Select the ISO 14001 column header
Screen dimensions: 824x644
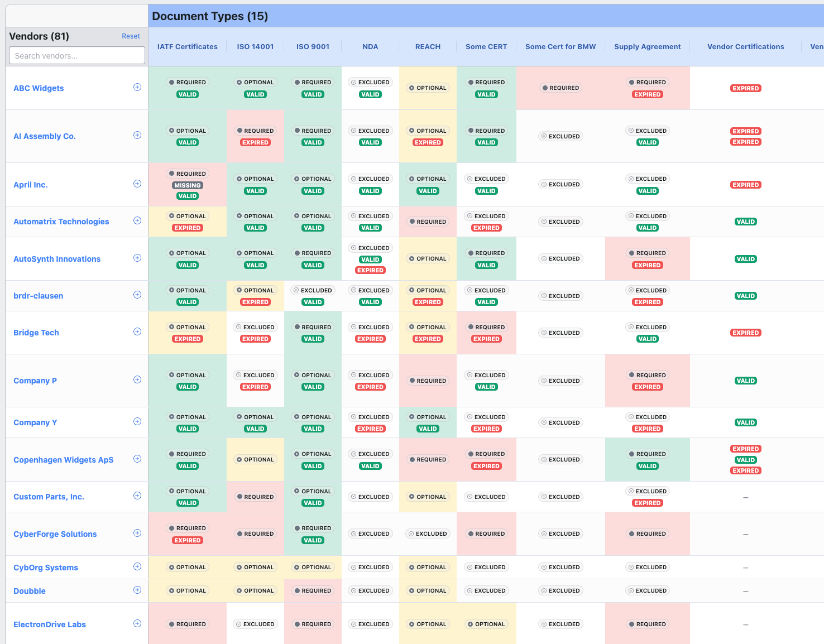coord(255,46)
